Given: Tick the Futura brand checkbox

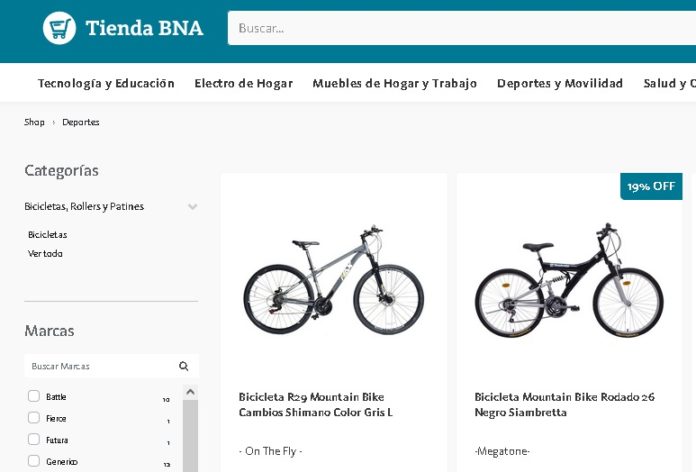Looking at the screenshot, I should tap(34, 440).
